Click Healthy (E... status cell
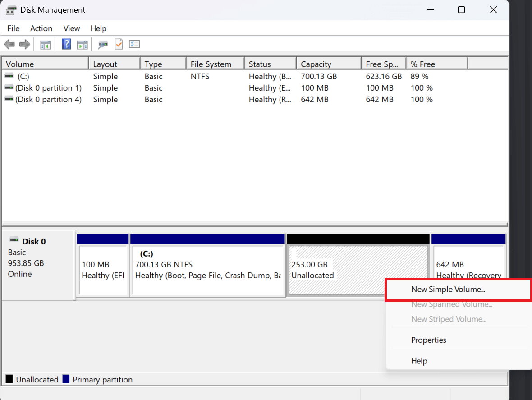The width and height of the screenshot is (532, 400). coord(270,88)
